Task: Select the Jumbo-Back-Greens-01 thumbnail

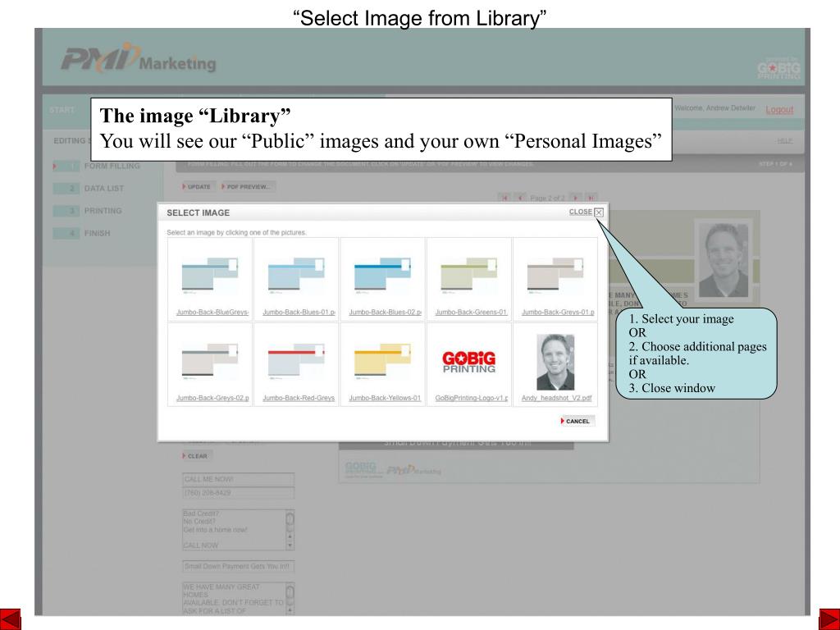Action: pyautogui.click(x=468, y=276)
